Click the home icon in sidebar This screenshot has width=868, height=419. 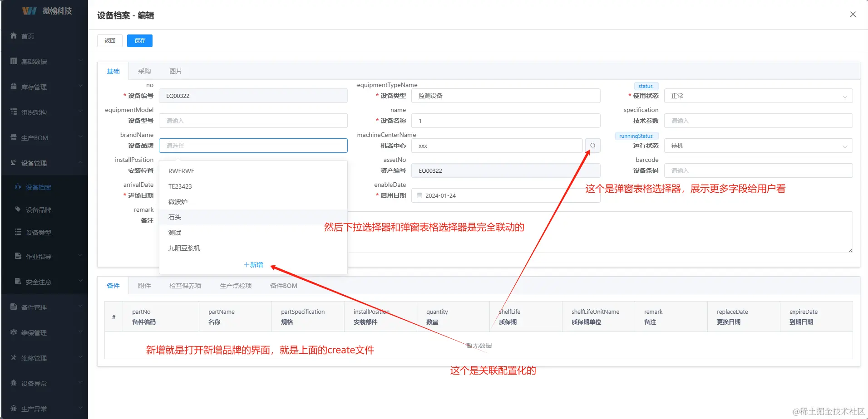[x=14, y=35]
